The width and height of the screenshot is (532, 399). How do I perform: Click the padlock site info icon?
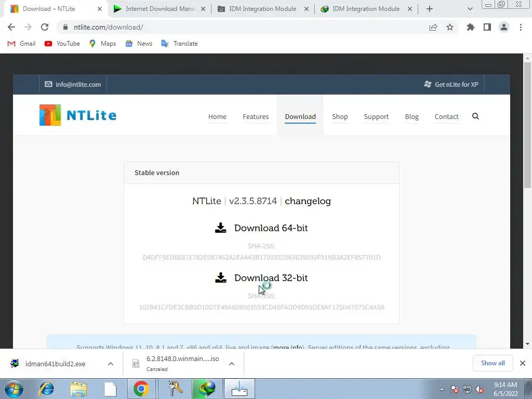tap(65, 27)
